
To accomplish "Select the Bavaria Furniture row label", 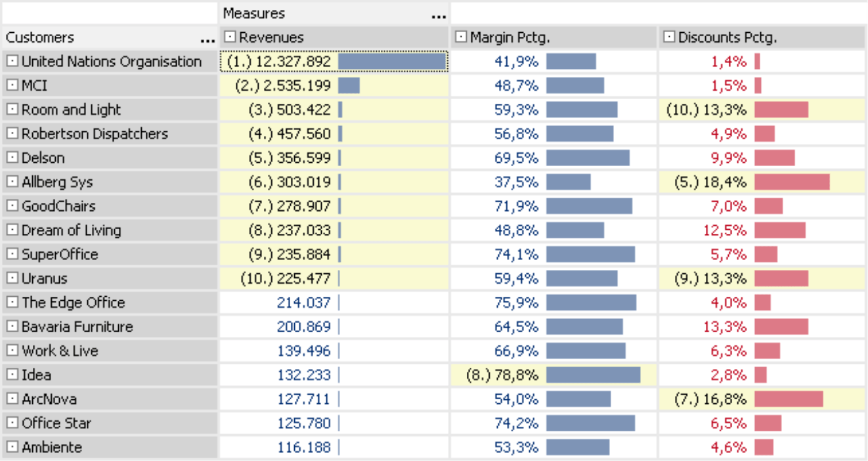I will click(x=77, y=326).
